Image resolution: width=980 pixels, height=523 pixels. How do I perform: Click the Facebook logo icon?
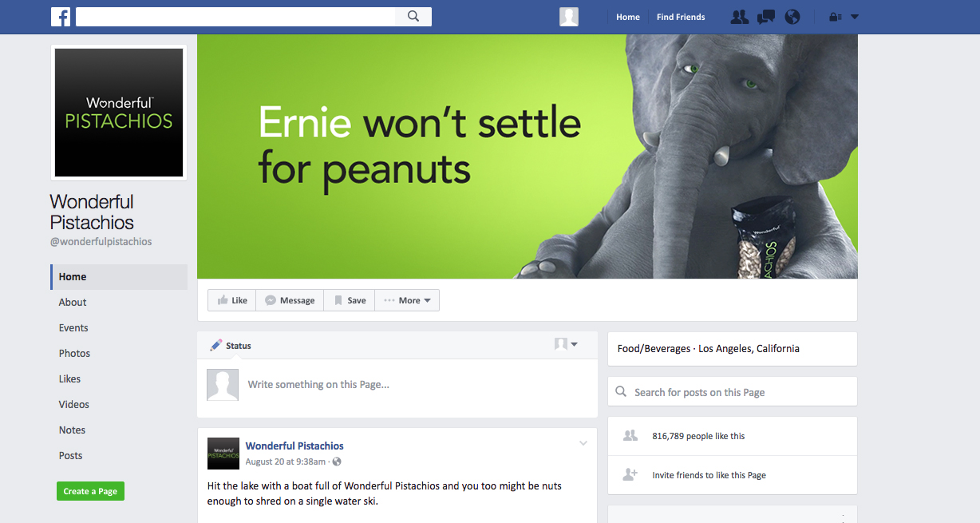click(61, 17)
